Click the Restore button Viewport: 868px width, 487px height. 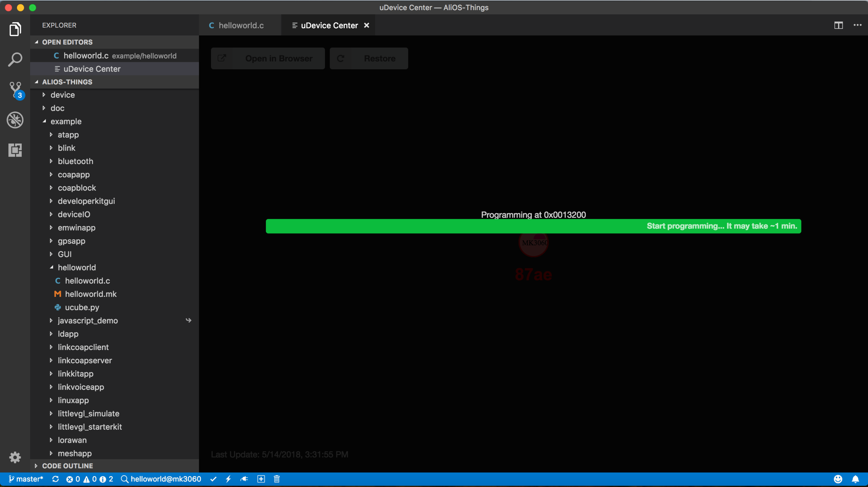[x=369, y=58]
